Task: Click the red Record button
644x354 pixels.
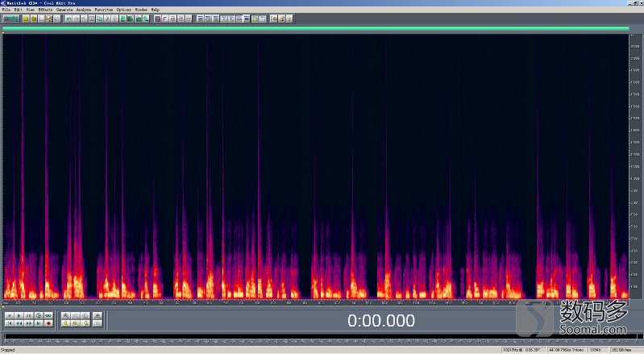Action: pyautogui.click(x=48, y=323)
